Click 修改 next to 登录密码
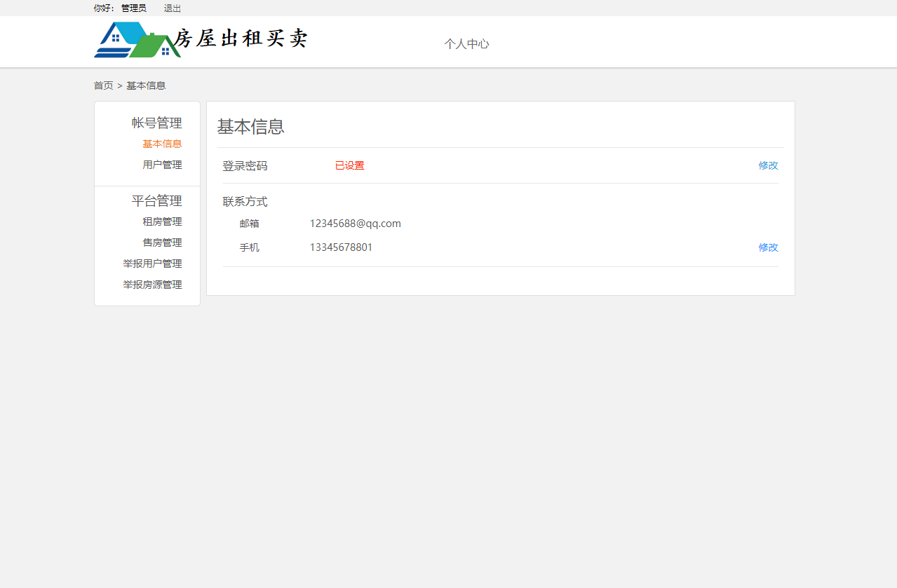 [768, 165]
